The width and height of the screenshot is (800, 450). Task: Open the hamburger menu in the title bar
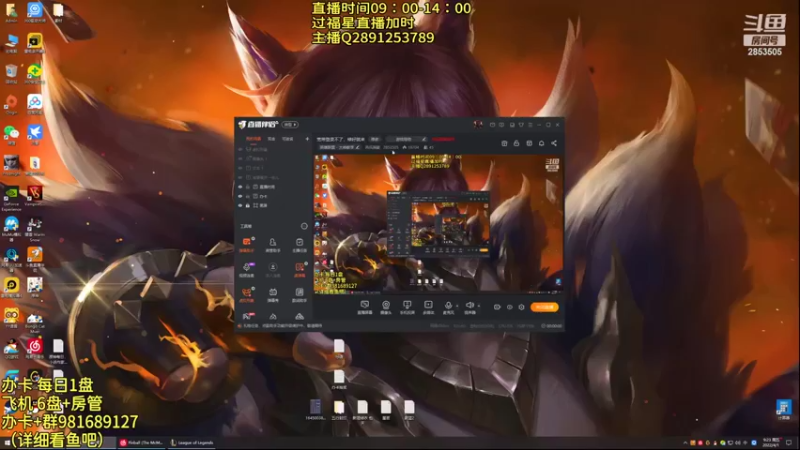530,124
